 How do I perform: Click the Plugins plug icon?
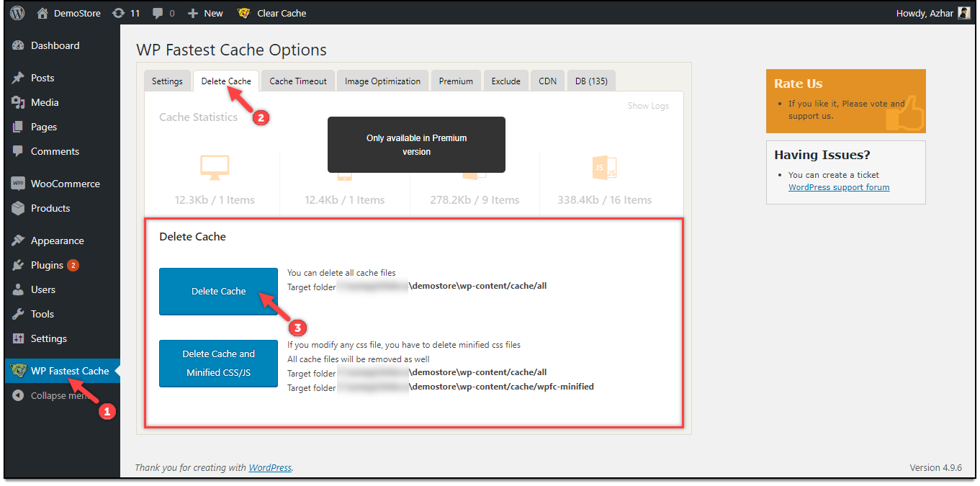(x=19, y=265)
